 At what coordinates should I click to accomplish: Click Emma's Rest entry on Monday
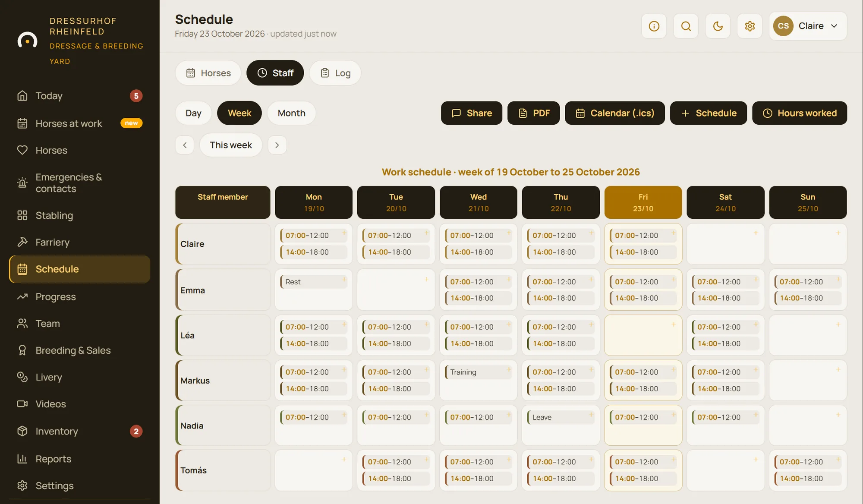[x=313, y=282]
